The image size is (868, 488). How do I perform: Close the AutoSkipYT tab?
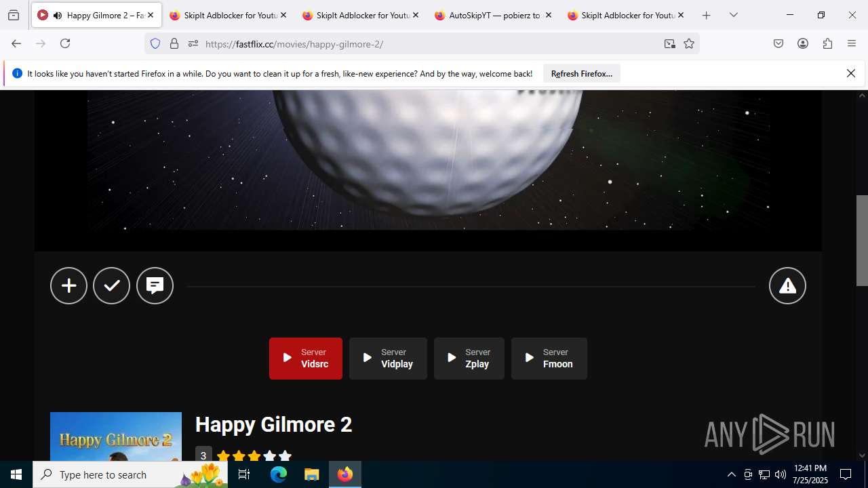coord(548,15)
